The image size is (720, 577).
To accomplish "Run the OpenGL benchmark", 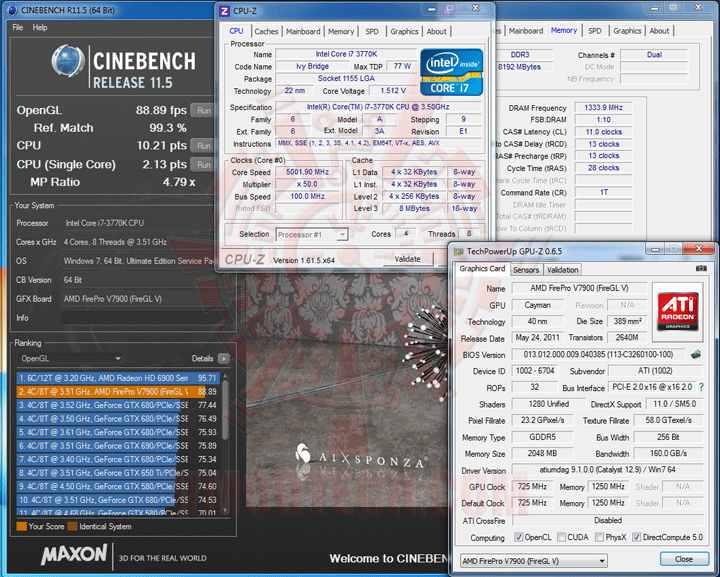I will pyautogui.click(x=203, y=111).
